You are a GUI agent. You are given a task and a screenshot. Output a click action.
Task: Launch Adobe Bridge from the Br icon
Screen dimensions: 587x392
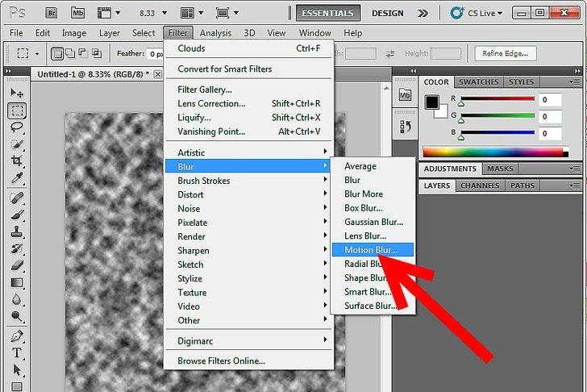coord(51,13)
